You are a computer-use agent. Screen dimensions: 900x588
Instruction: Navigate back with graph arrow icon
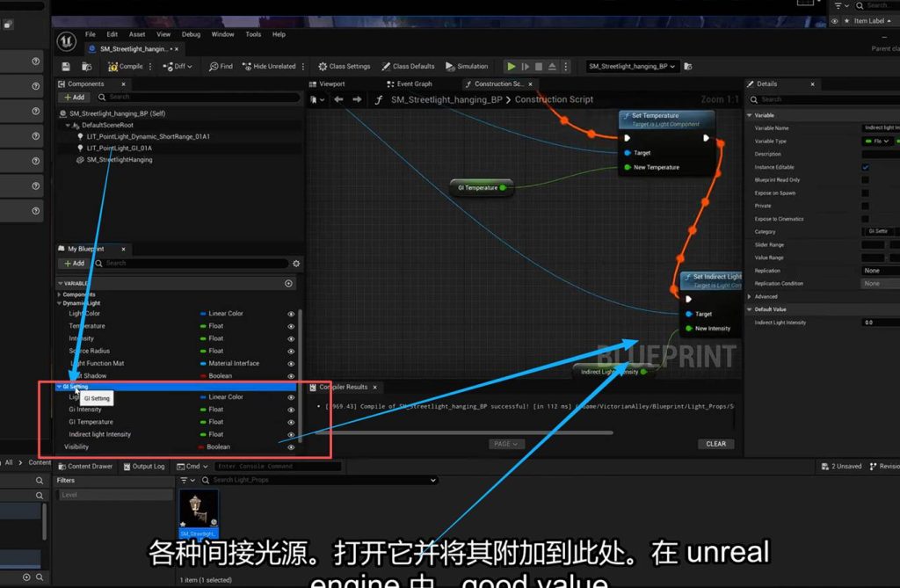[x=338, y=100]
